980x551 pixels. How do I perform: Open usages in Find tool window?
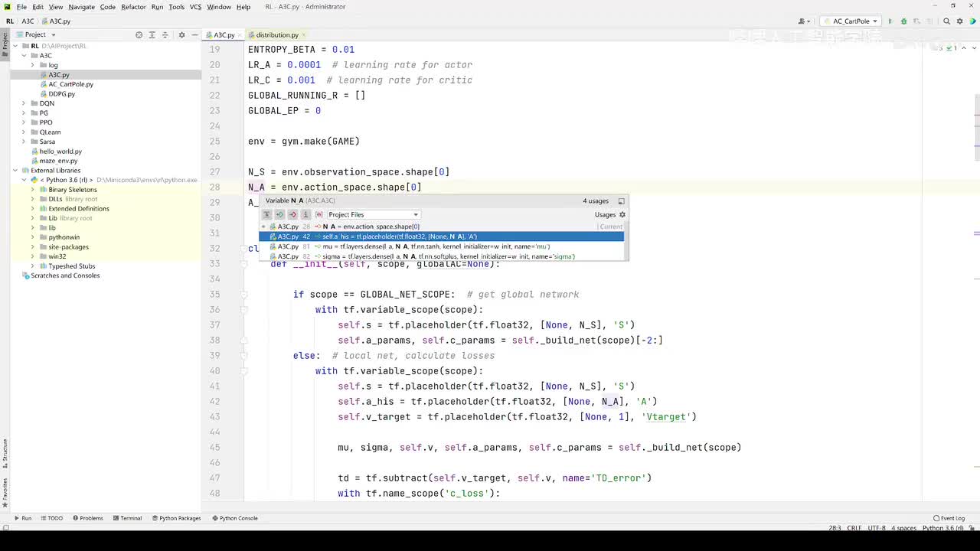[x=621, y=201]
